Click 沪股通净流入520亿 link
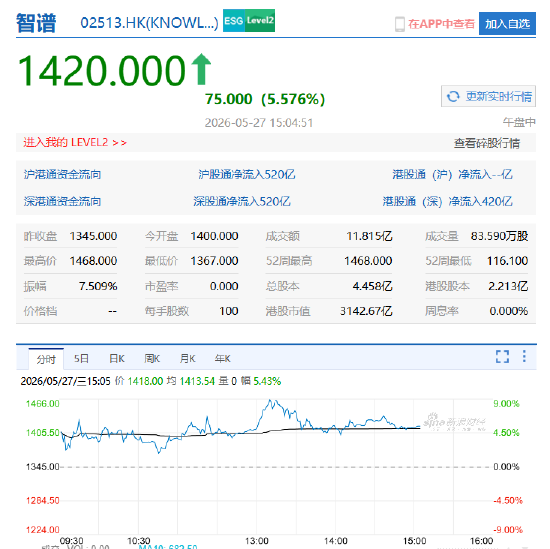This screenshot has width=550, height=549. [247, 174]
